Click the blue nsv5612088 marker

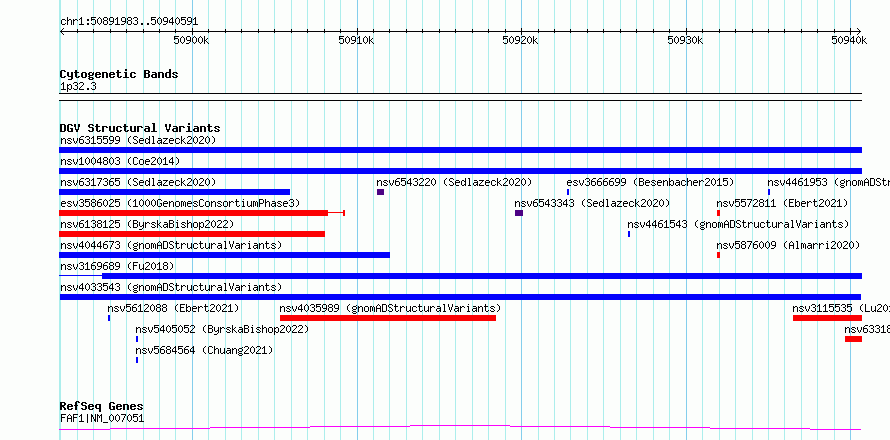pos(109,318)
